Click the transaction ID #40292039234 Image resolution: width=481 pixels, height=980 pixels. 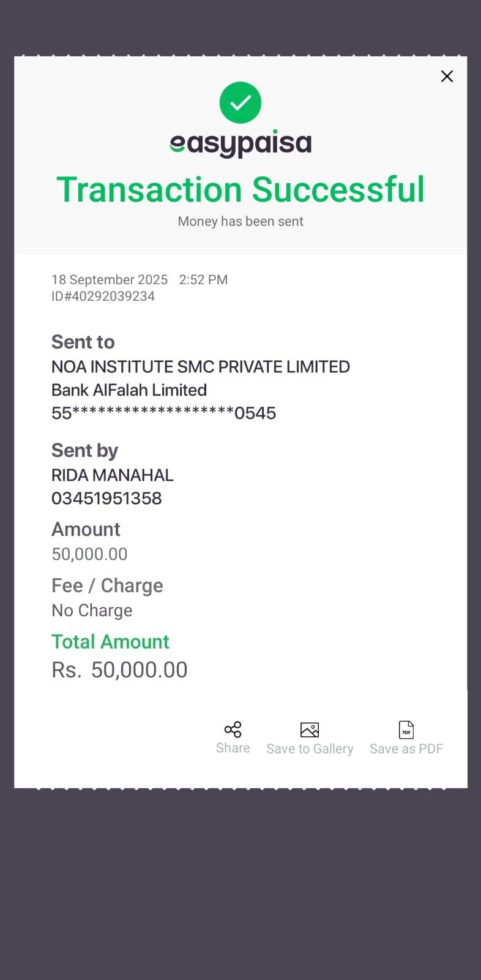tap(103, 296)
